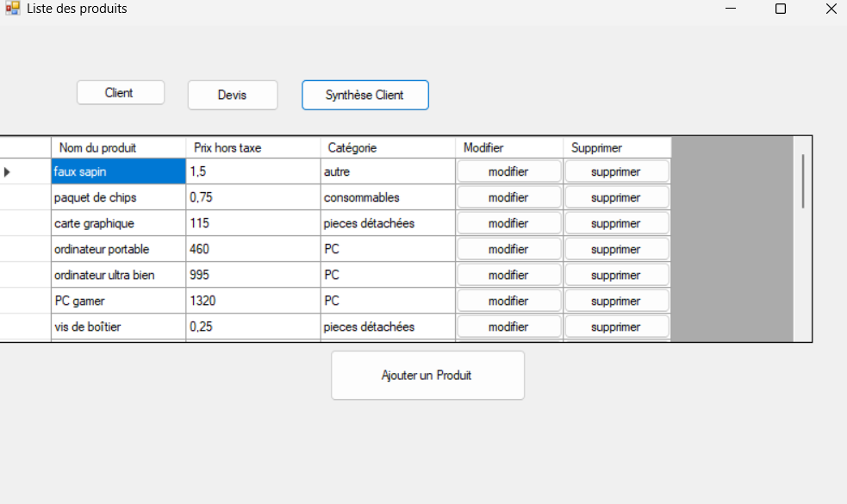847x504 pixels.
Task: Click modifier for carte graphique
Action: pos(508,223)
